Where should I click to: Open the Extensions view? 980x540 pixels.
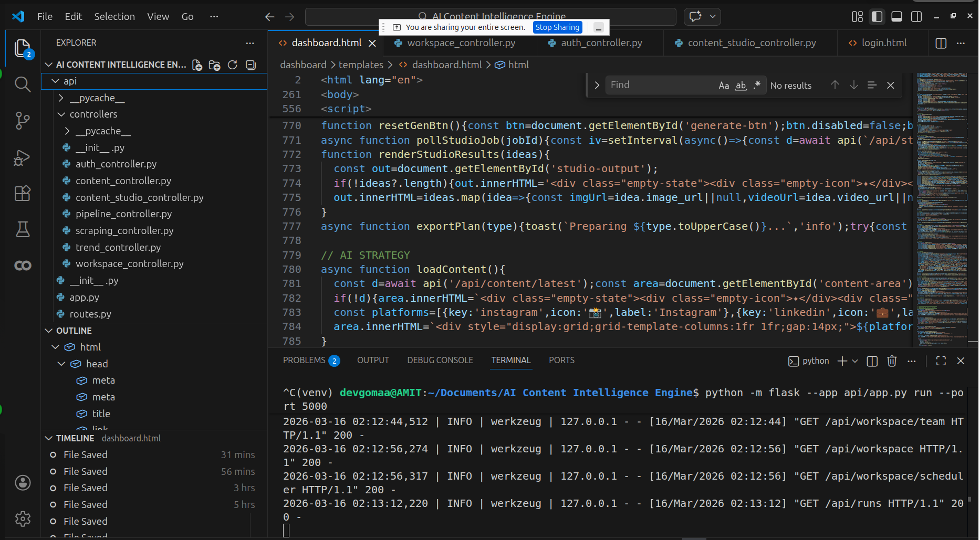pyautogui.click(x=22, y=194)
